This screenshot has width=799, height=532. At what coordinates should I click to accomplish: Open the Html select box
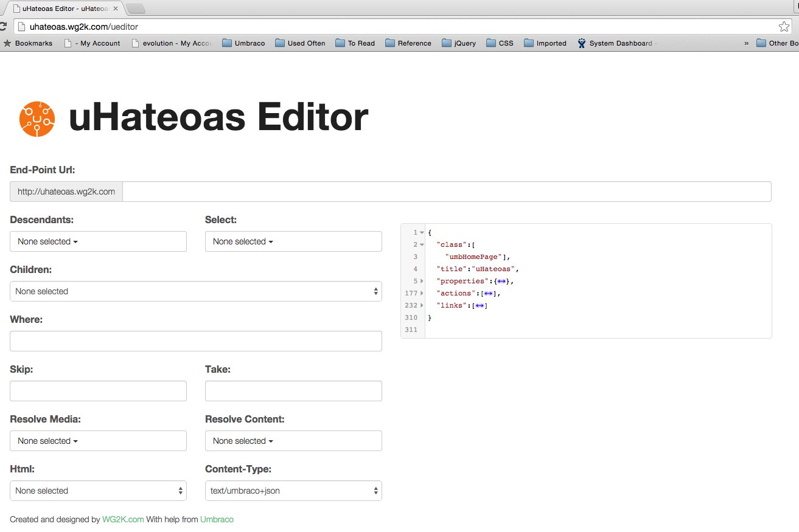pyautogui.click(x=98, y=491)
